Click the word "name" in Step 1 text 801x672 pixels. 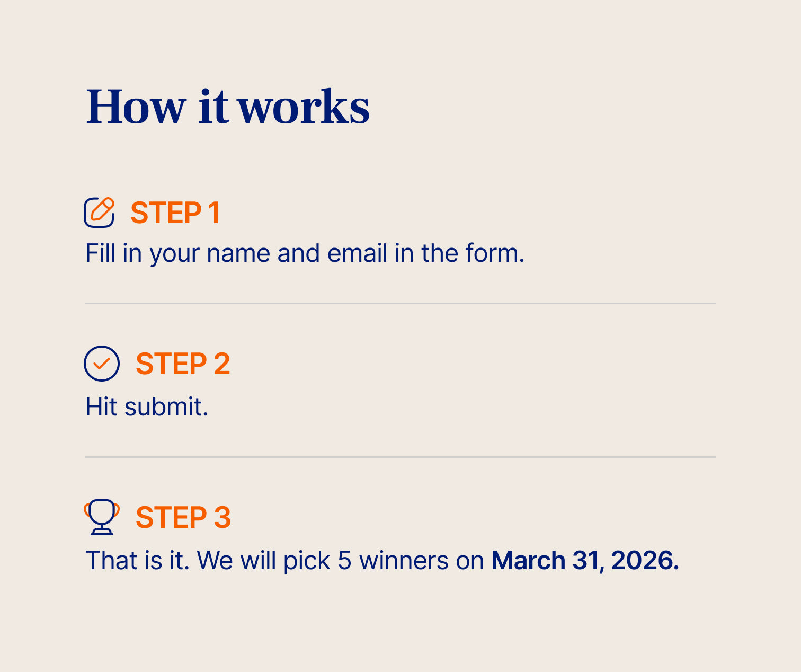pyautogui.click(x=239, y=253)
